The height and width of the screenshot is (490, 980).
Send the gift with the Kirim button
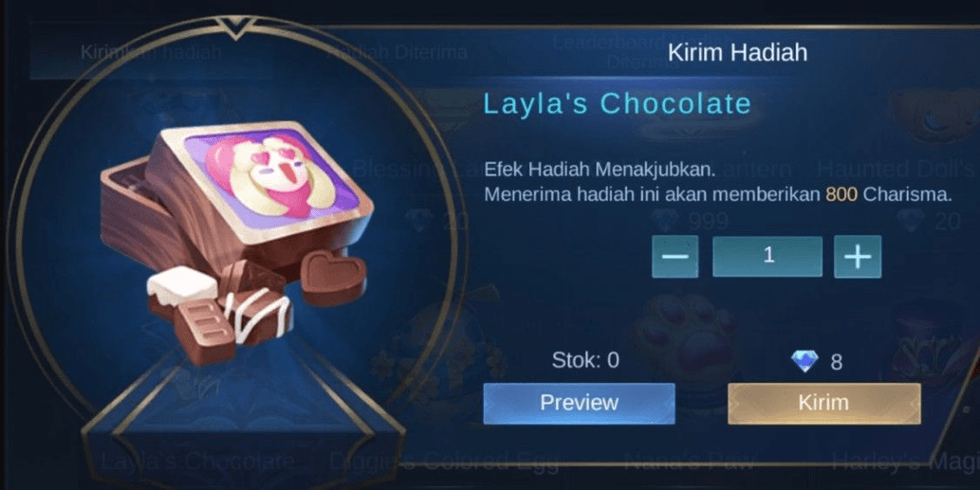pyautogui.click(x=823, y=403)
